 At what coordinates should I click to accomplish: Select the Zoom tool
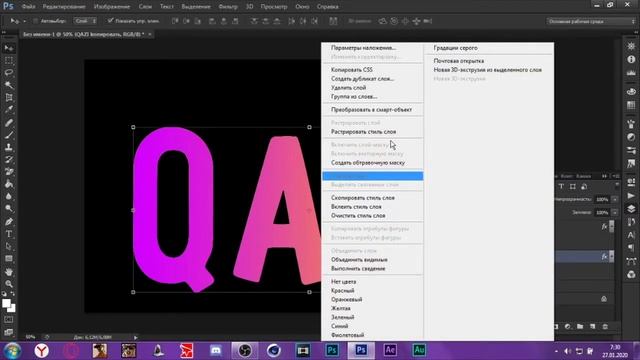[9, 284]
